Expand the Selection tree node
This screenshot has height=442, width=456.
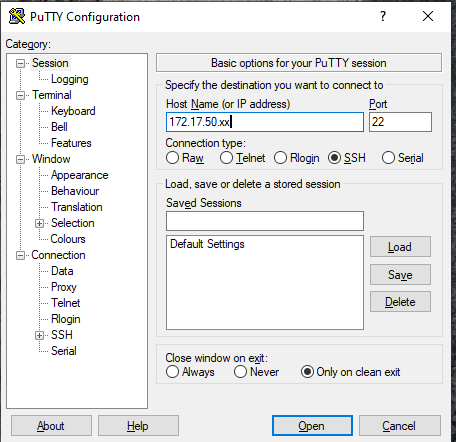(x=39, y=223)
